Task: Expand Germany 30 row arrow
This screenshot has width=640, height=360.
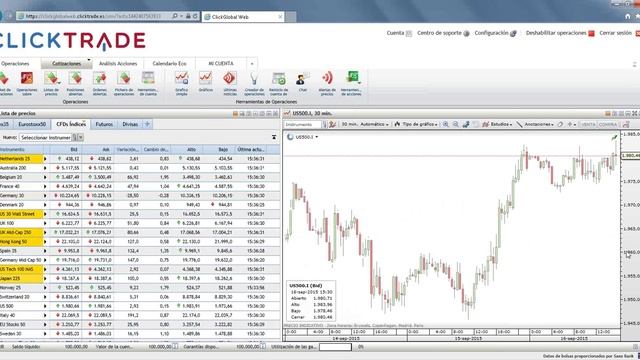Action: [45, 196]
